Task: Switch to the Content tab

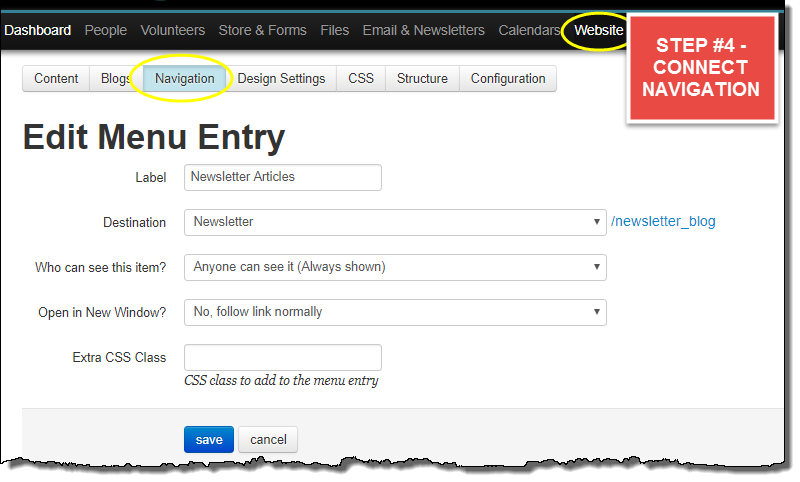Action: click(56, 79)
